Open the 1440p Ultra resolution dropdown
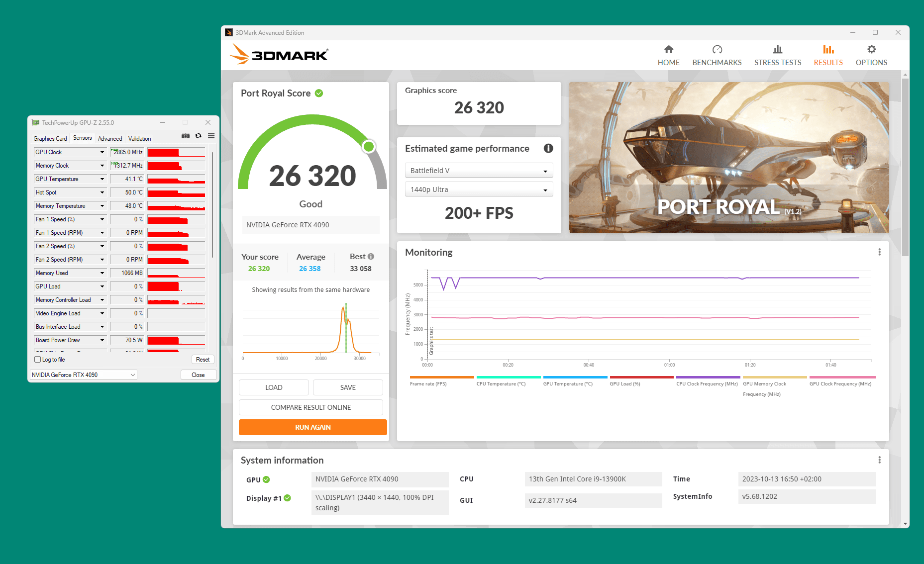This screenshot has width=924, height=564. 479,189
